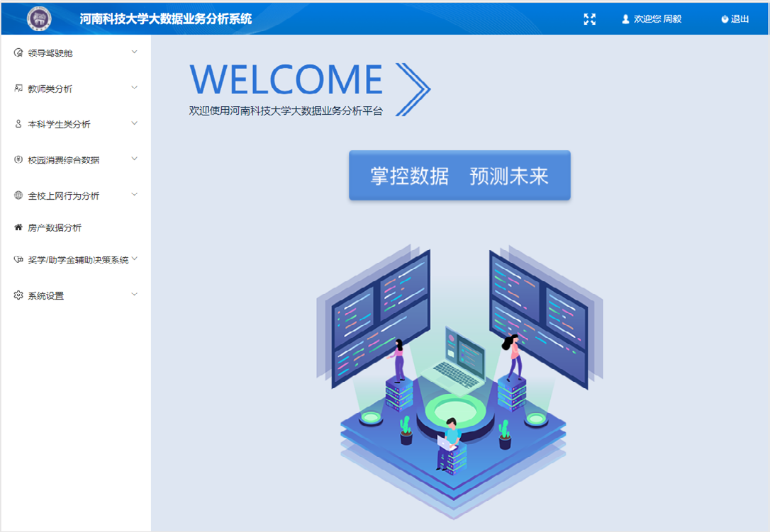The height and width of the screenshot is (532, 770).
Task: Open the 房产数据分析 menu item
Action: pyautogui.click(x=76, y=227)
